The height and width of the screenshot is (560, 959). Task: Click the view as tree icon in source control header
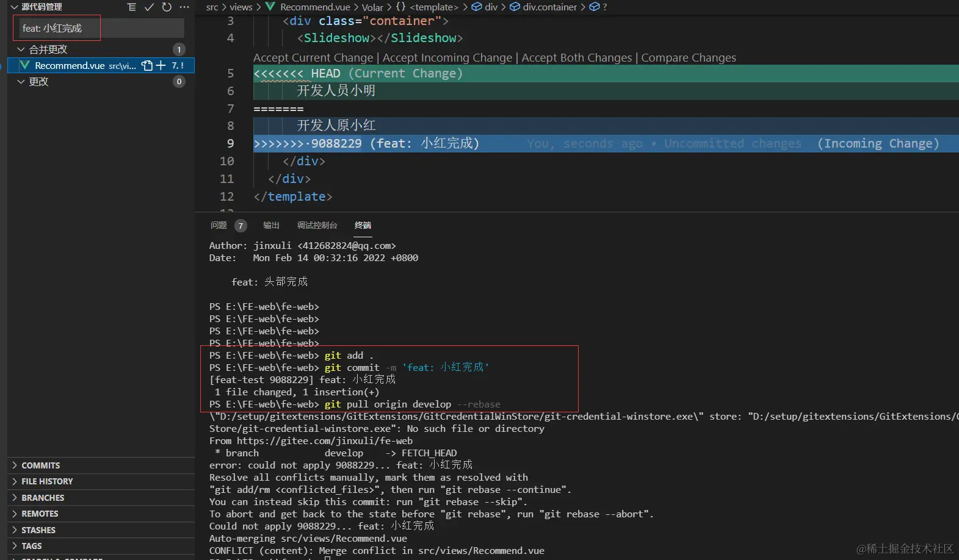131,7
